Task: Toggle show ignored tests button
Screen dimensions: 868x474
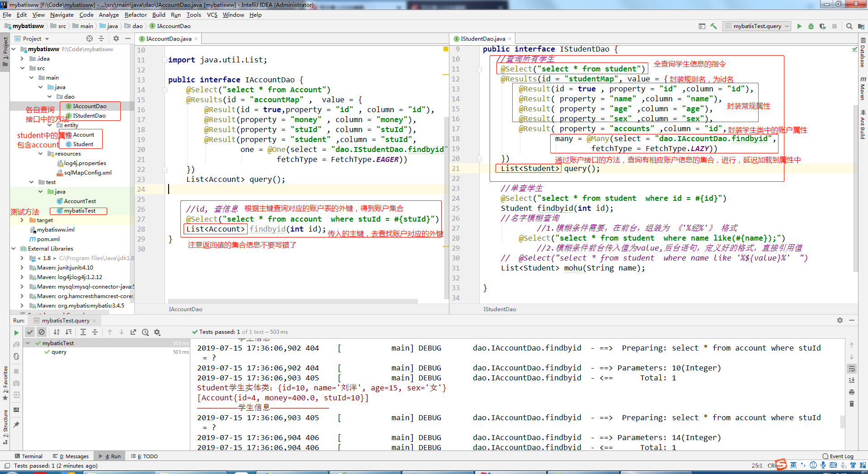Action: 42,332
